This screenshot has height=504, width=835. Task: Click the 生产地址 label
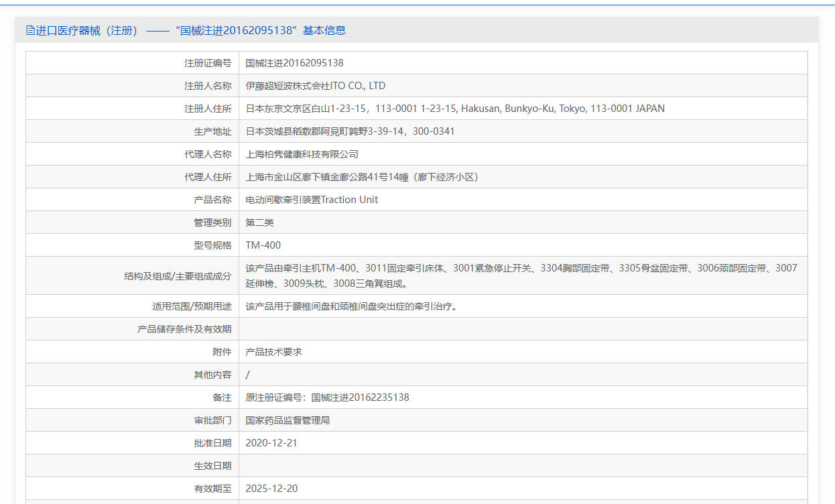coord(212,131)
